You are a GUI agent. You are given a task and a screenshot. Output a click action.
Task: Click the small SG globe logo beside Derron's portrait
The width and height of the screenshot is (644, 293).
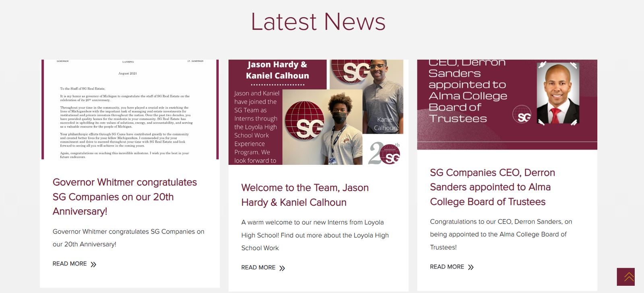click(522, 114)
